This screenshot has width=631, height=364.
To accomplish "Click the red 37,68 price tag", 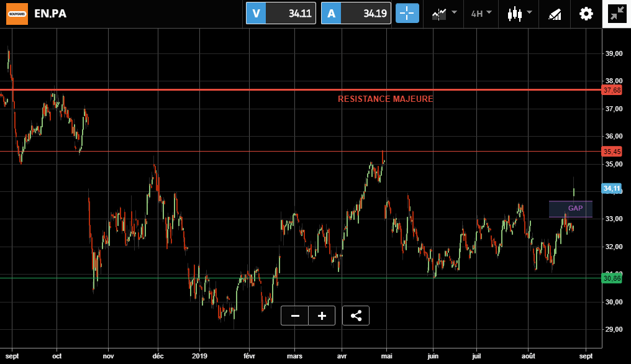I will (612, 90).
